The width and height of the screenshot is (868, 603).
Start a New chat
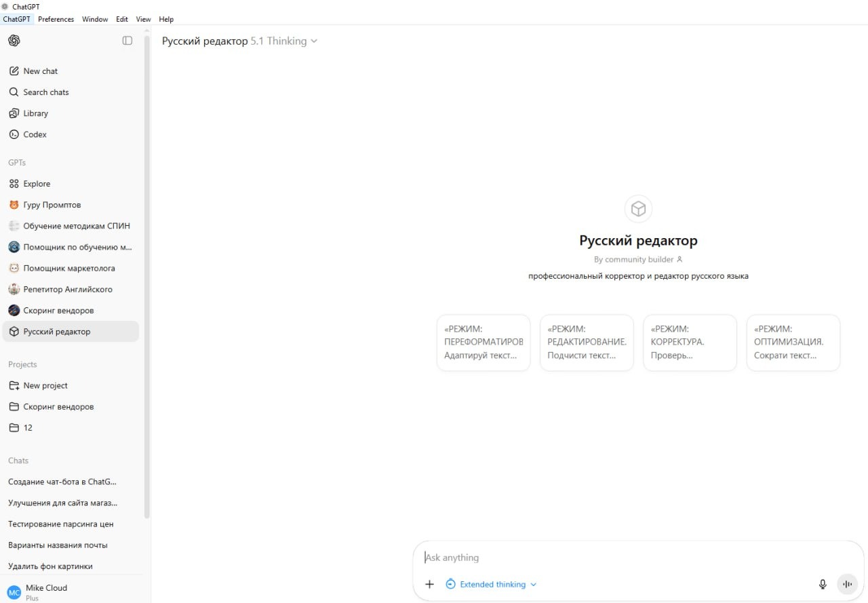pyautogui.click(x=40, y=71)
